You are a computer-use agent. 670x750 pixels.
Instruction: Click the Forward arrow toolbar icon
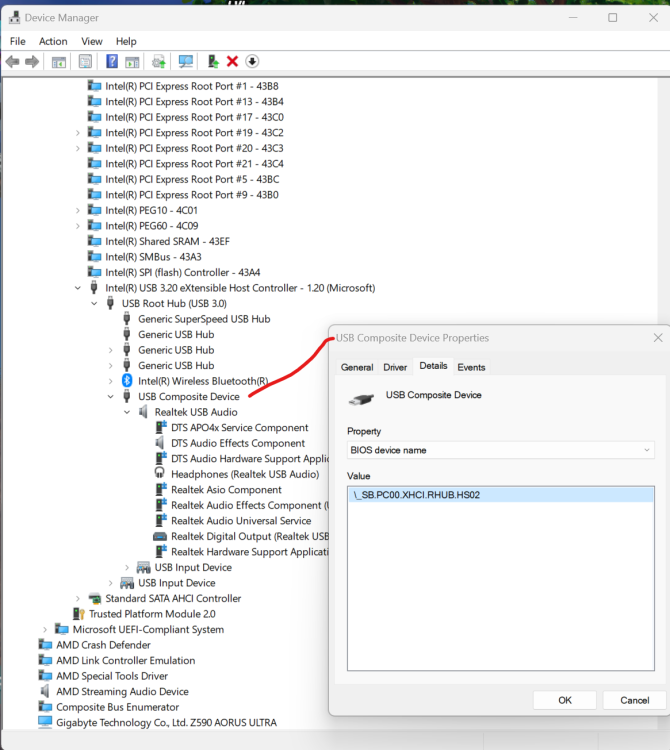point(32,62)
